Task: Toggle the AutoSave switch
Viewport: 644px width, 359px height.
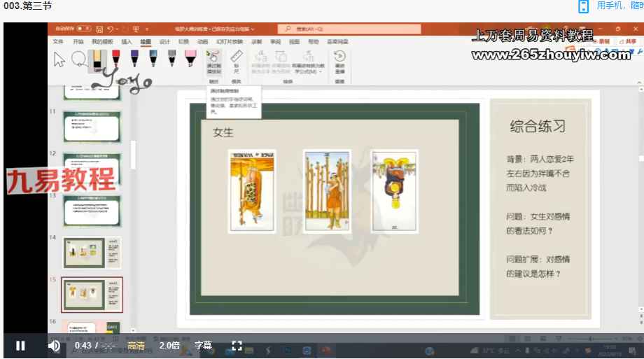Action: click(84, 29)
